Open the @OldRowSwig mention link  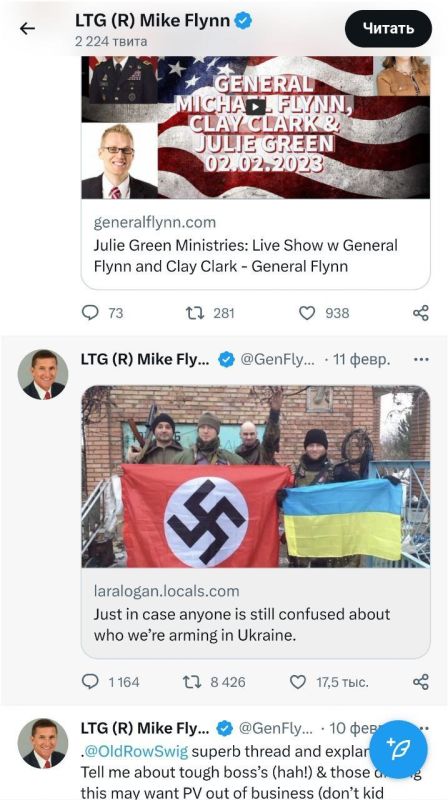click(x=136, y=751)
